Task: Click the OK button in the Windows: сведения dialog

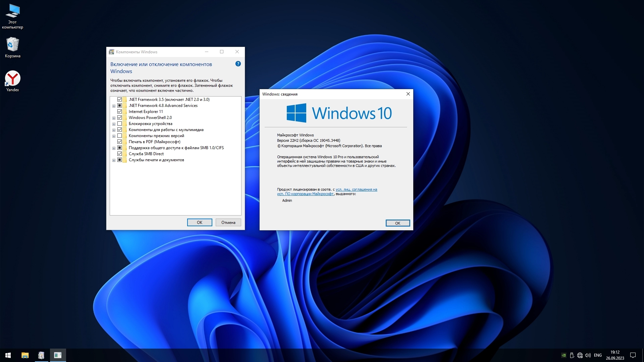Action: (x=397, y=223)
